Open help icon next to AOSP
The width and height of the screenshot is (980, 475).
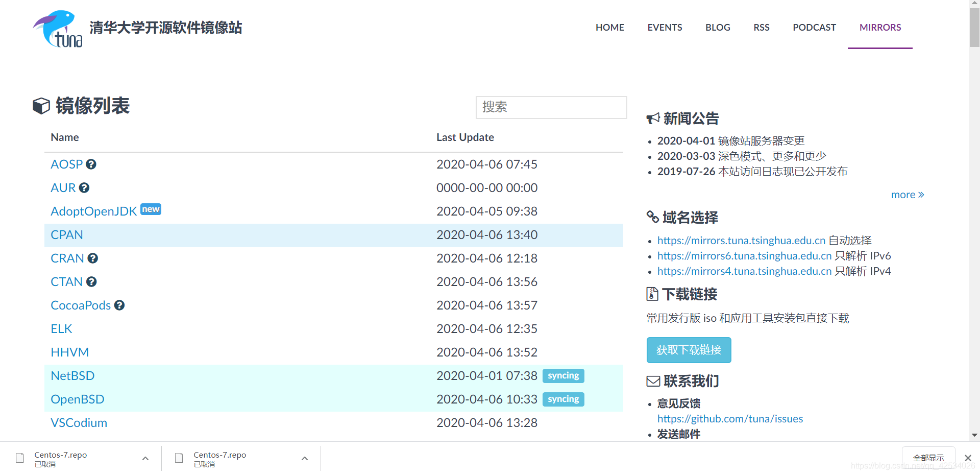click(x=91, y=164)
